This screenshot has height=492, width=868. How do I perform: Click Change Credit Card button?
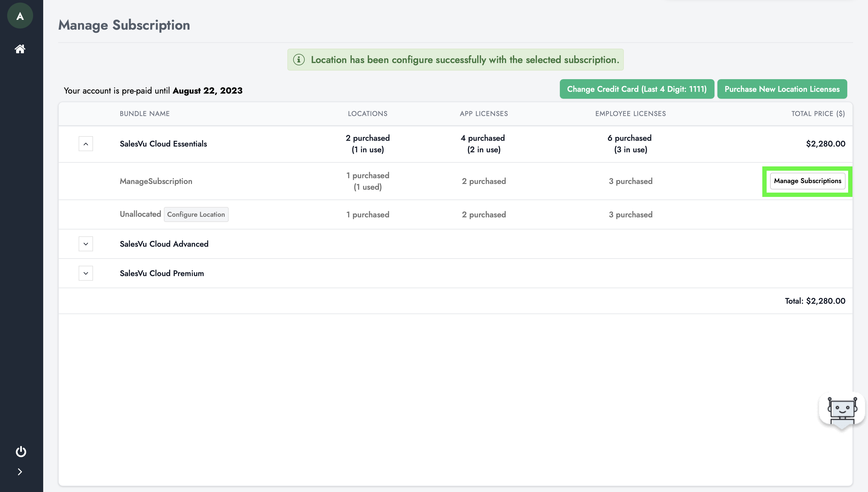click(x=637, y=89)
